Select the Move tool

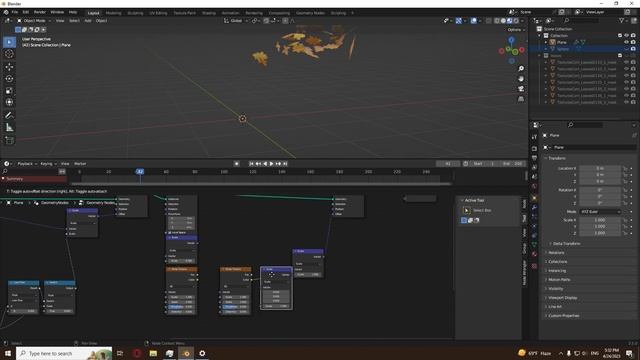(9, 67)
